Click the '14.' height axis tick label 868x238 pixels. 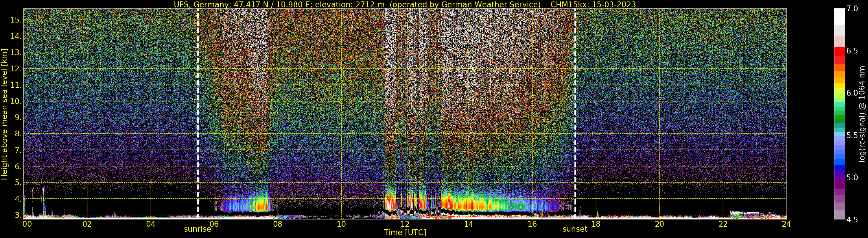[x=16, y=36]
